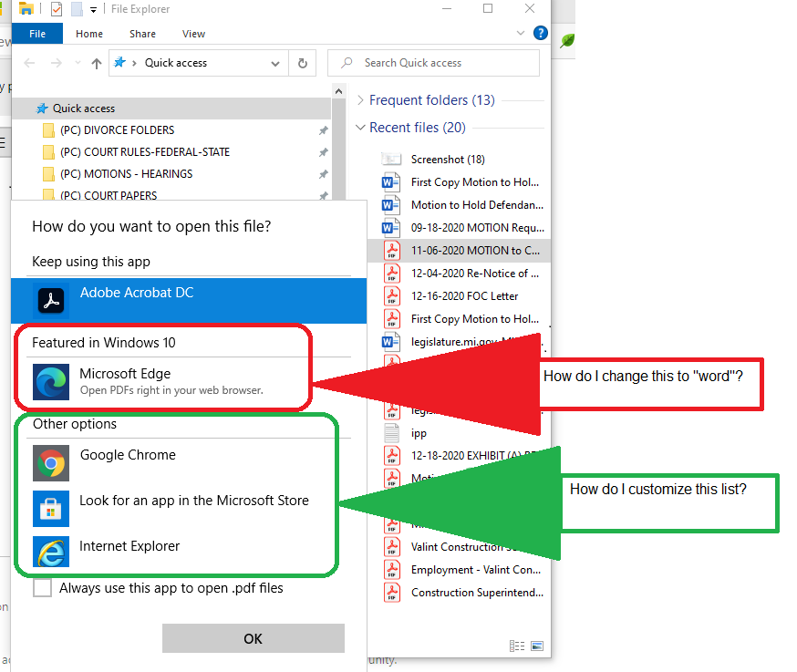Image resolution: width=797 pixels, height=672 pixels.
Task: Open File Explorer Help with the question mark
Action: 540,32
